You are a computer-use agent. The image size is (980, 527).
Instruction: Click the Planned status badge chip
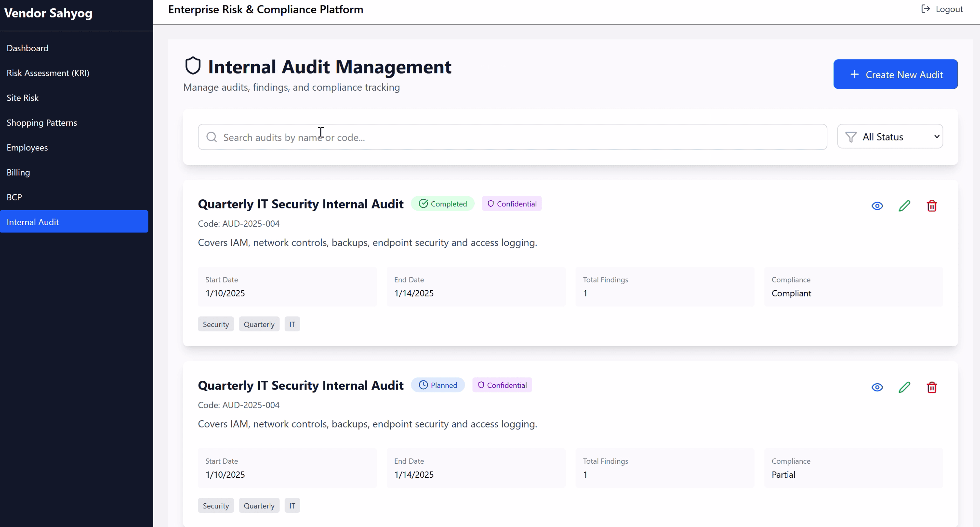[438, 385]
